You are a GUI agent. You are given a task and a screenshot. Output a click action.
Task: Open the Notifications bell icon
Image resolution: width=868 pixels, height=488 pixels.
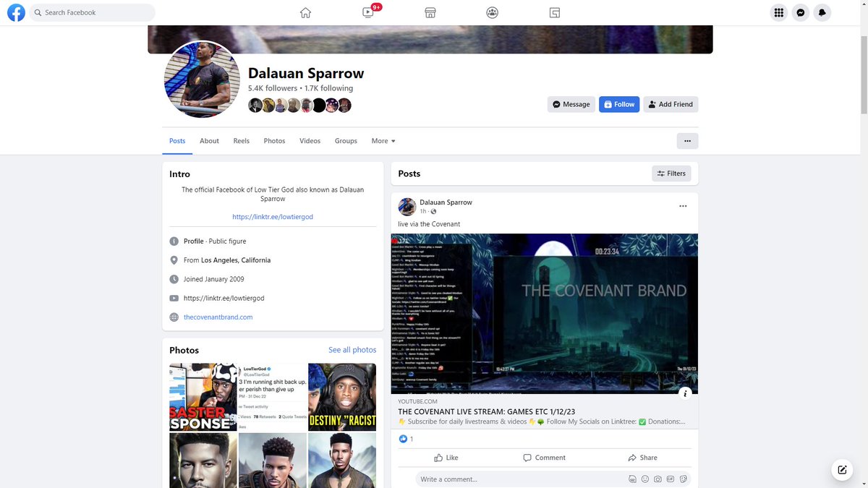click(822, 12)
